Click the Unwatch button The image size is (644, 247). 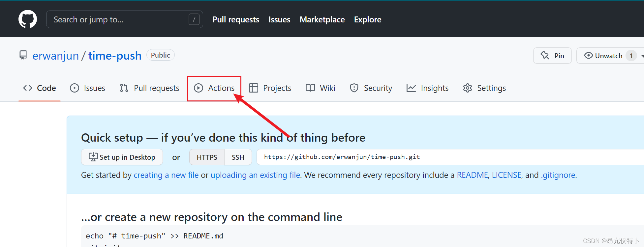click(x=610, y=56)
